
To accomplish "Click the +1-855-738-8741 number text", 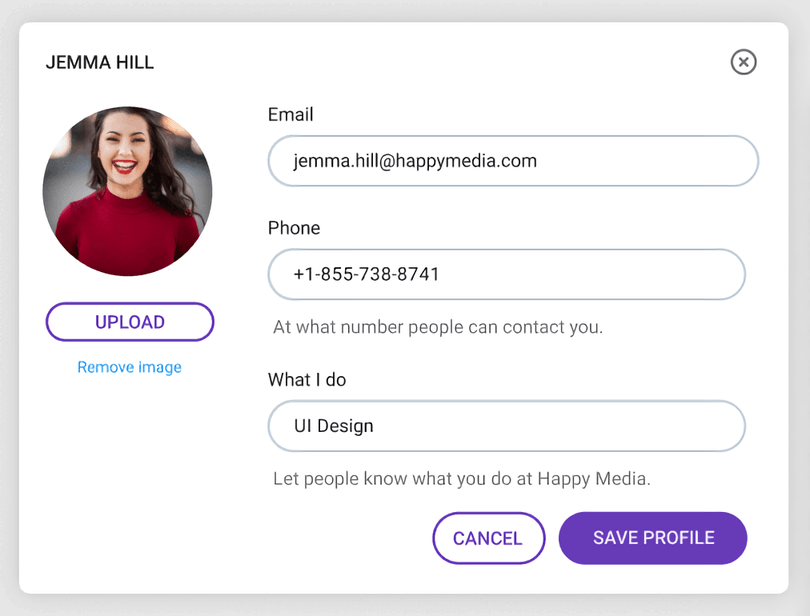I will [x=366, y=274].
